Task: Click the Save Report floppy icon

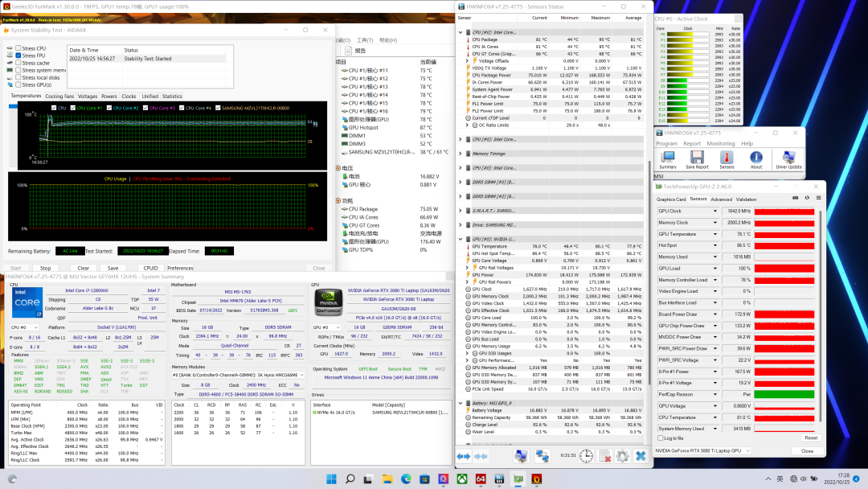Action: click(x=697, y=159)
